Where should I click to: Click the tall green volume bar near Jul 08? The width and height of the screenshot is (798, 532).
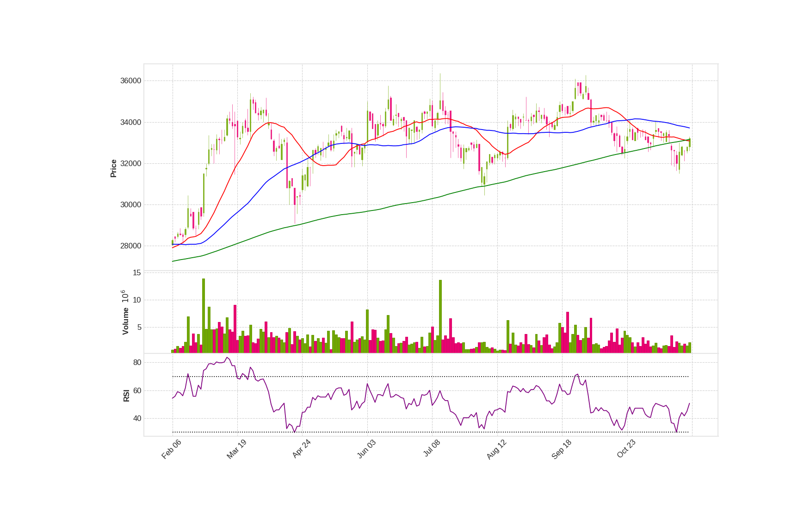(440, 316)
